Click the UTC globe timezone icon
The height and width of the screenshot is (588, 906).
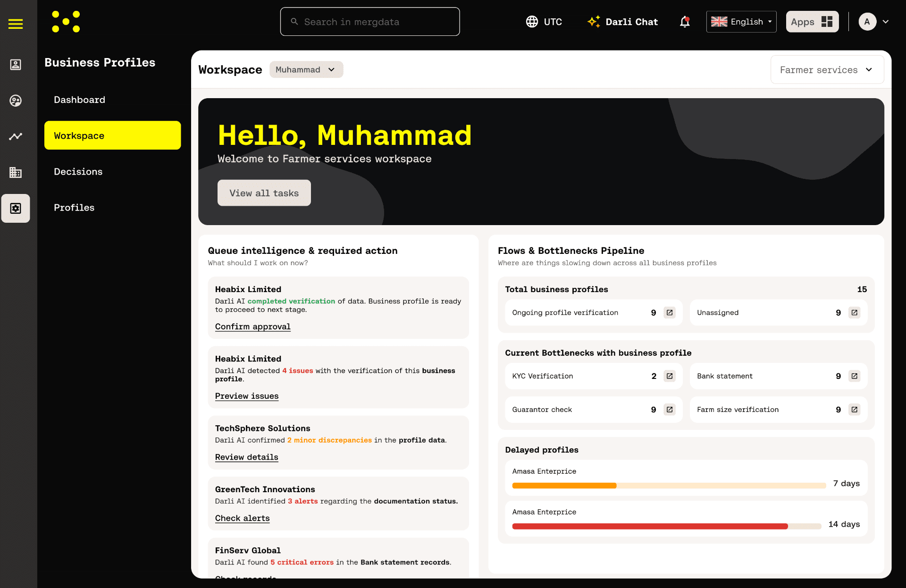coord(532,22)
